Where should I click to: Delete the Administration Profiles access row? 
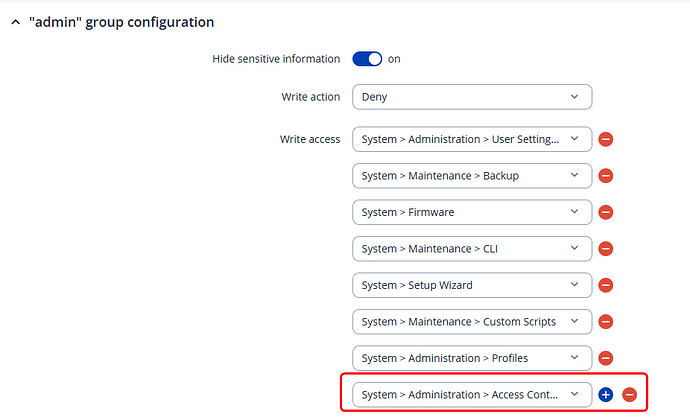point(606,358)
